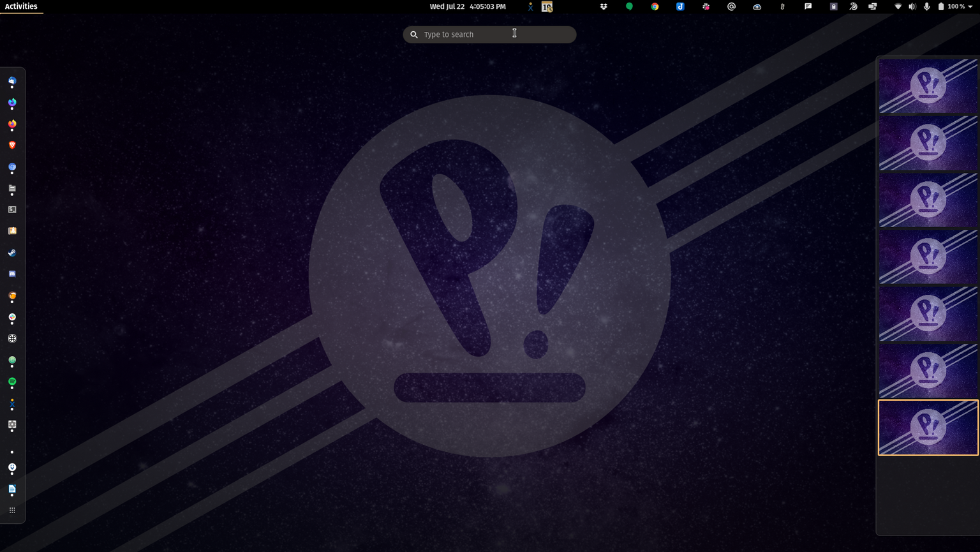Viewport: 980px width, 552px height.
Task: Open Discord from the dock
Action: (12, 274)
